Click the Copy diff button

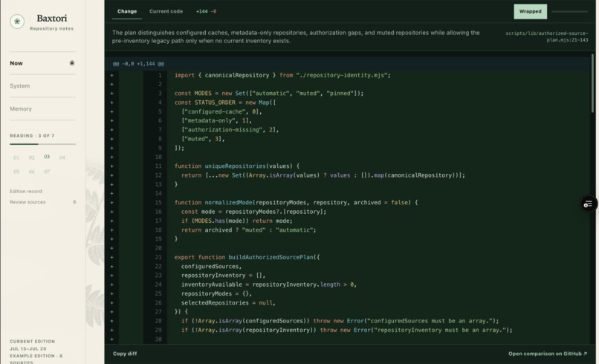125,354
